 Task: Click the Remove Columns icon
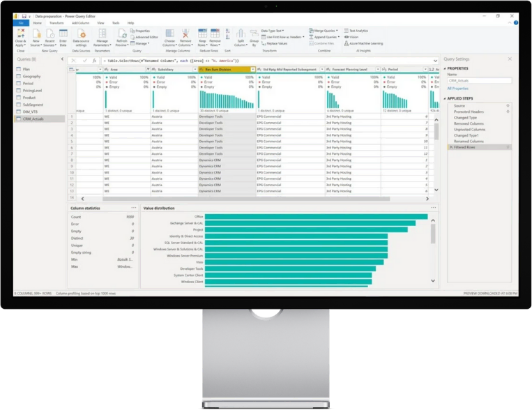point(185,33)
